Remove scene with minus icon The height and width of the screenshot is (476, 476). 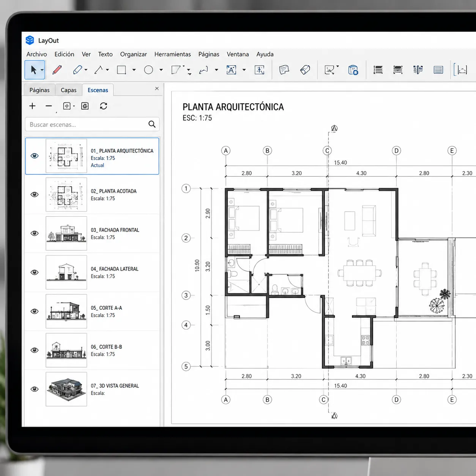coord(49,106)
